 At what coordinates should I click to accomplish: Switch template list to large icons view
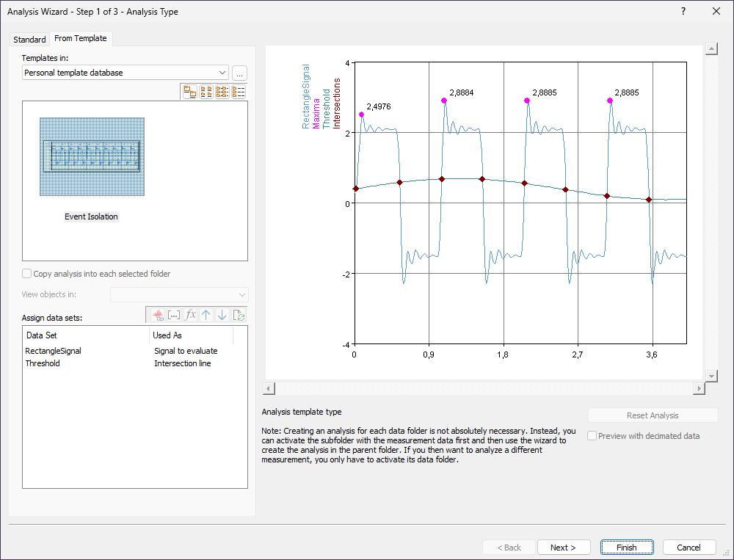click(x=190, y=92)
